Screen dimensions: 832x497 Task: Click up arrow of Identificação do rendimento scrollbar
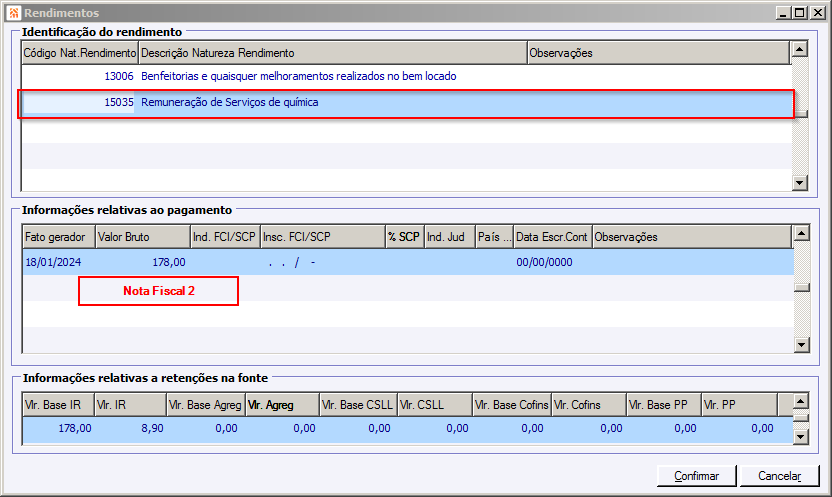(799, 49)
